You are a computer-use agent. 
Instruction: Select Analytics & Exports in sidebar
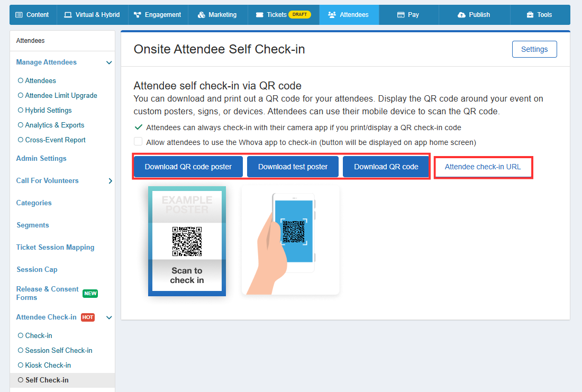(51, 125)
